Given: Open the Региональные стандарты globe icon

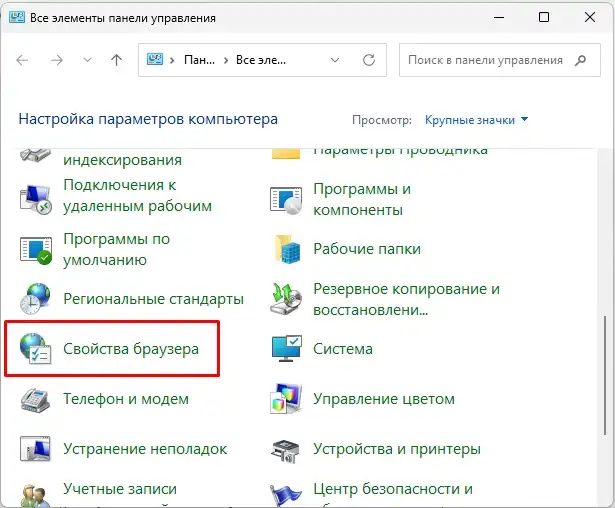Looking at the screenshot, I should point(35,299).
